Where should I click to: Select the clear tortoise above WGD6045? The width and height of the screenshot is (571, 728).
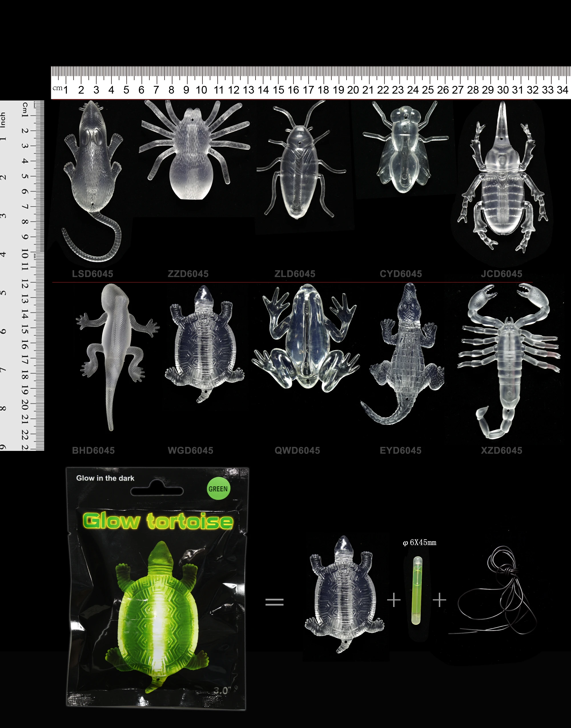[x=204, y=344]
